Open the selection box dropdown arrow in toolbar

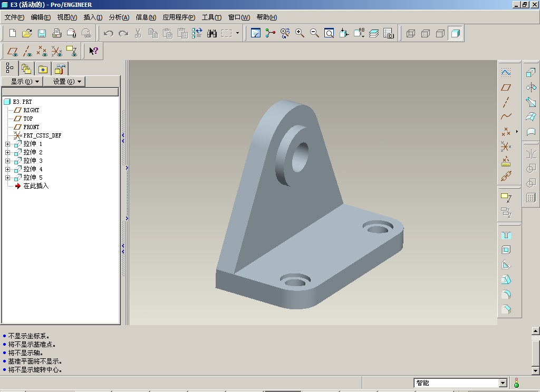(237, 33)
